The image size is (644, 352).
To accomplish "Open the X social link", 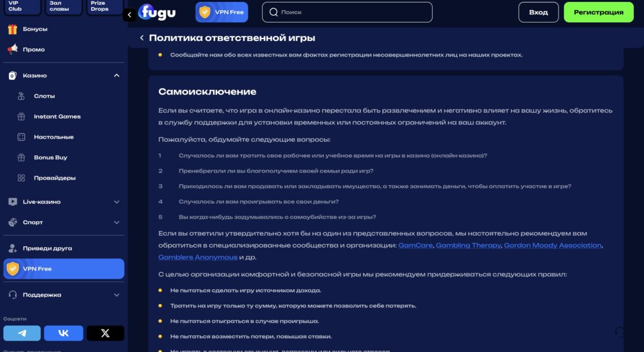I will 105,333.
